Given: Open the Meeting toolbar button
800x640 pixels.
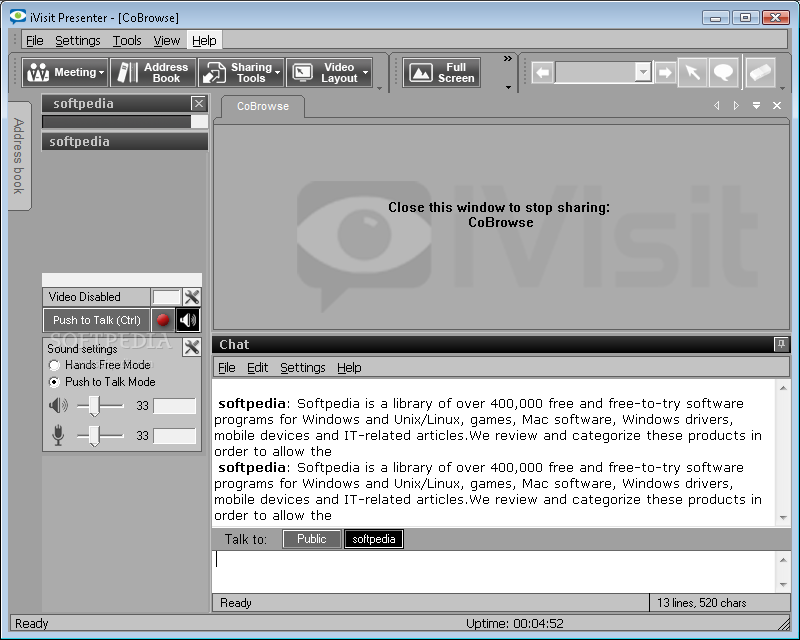Looking at the screenshot, I should click(x=65, y=72).
